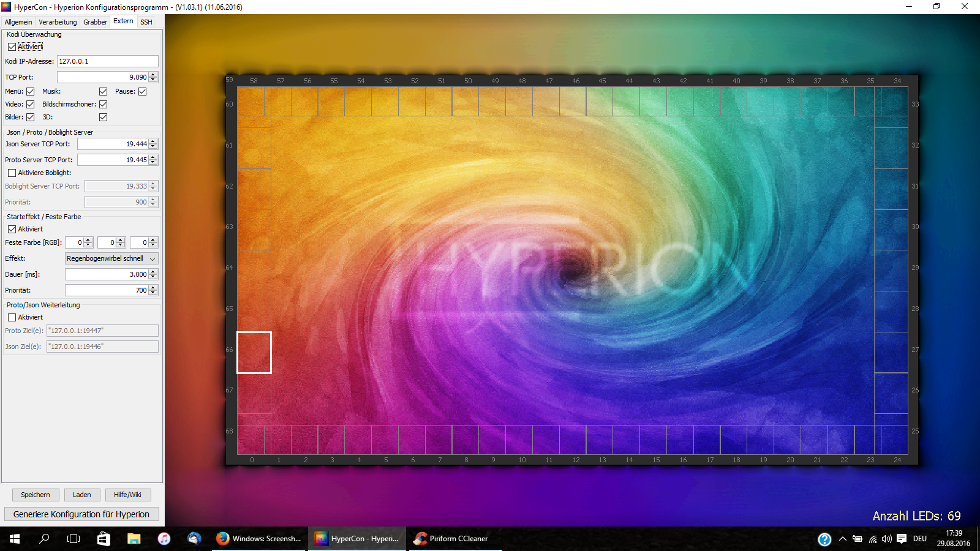980x551 pixels.
Task: Decrease the Dauer [ms] value
Action: 153,277
